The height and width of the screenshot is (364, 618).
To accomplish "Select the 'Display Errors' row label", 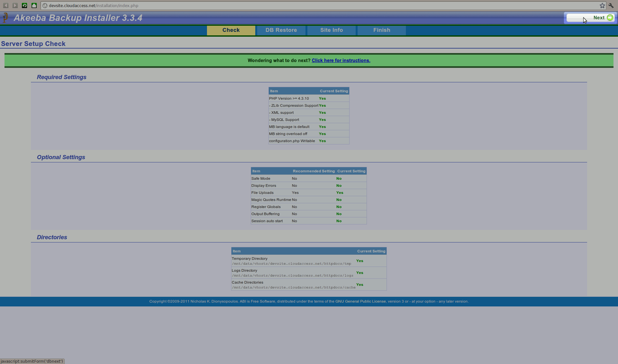I will point(264,186).
